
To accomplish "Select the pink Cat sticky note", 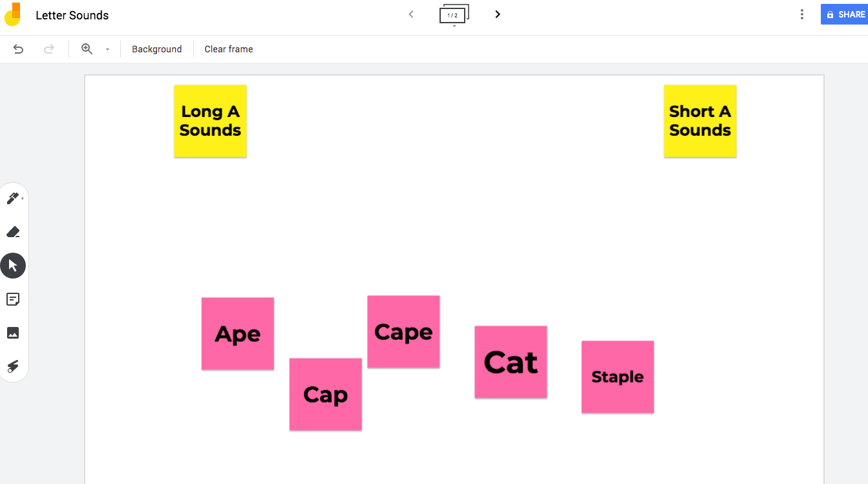I will [511, 362].
